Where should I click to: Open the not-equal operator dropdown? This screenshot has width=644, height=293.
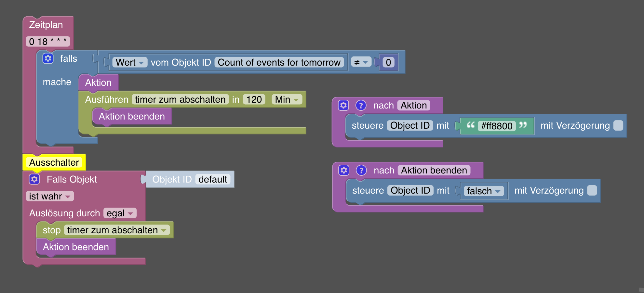(361, 62)
